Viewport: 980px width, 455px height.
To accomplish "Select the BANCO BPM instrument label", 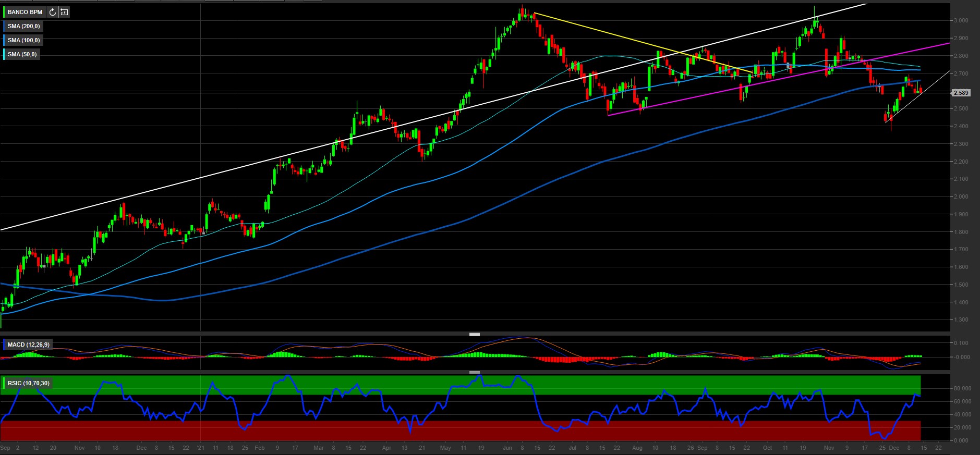I will coord(25,12).
